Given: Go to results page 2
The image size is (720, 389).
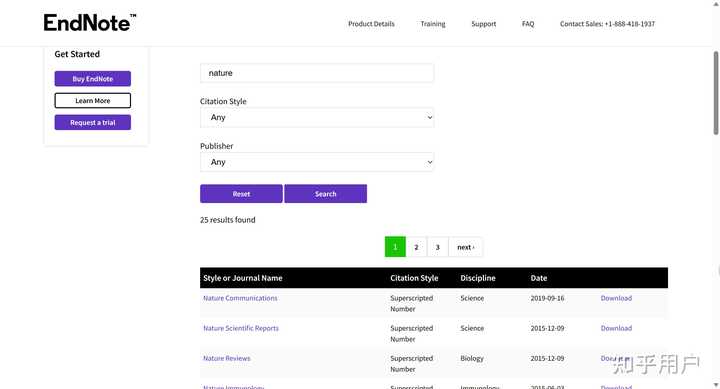Looking at the screenshot, I should click(x=416, y=247).
